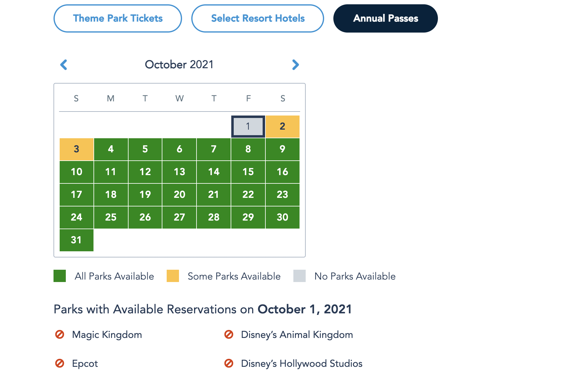The height and width of the screenshot is (392, 564).
Task: Choose October 20 on the calendar
Action: click(x=180, y=194)
